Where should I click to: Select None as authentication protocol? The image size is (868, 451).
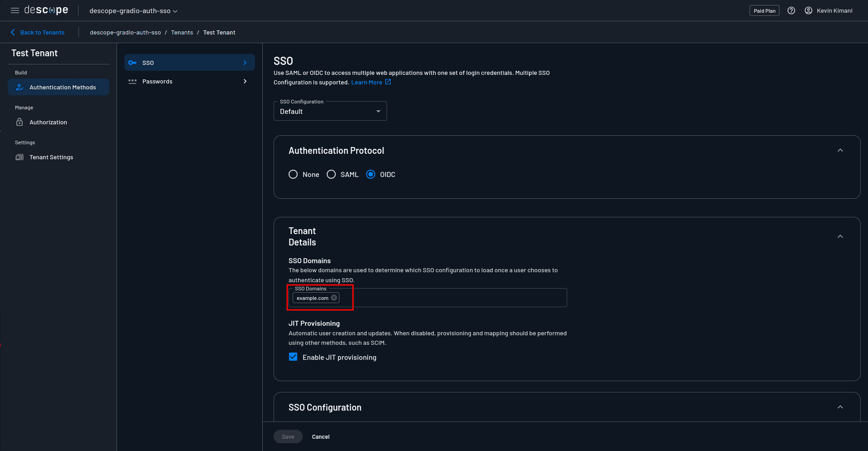click(x=293, y=174)
